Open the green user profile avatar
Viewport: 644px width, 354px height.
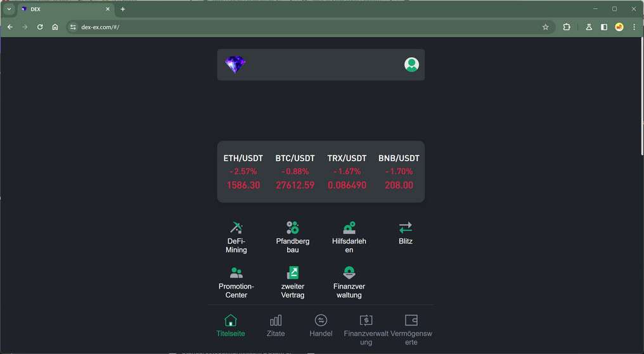pyautogui.click(x=411, y=65)
